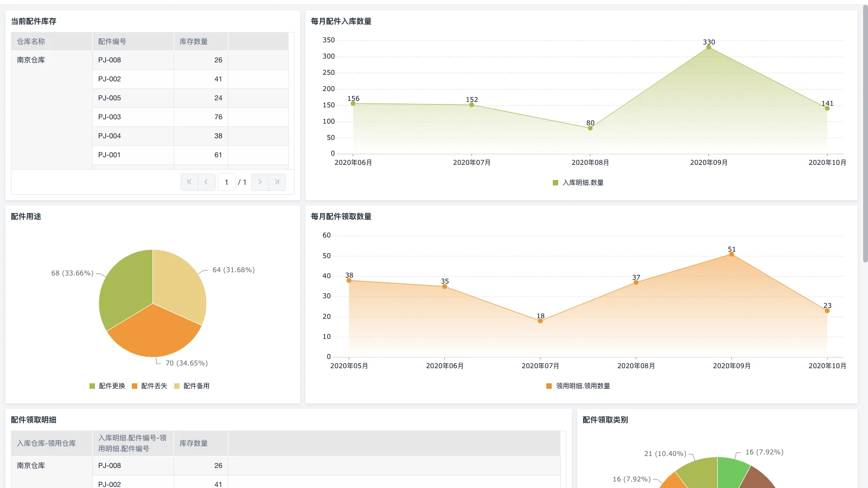Click 仓库名称 column header in inventory table
Image resolution: width=868 pixels, height=488 pixels.
pos(52,41)
